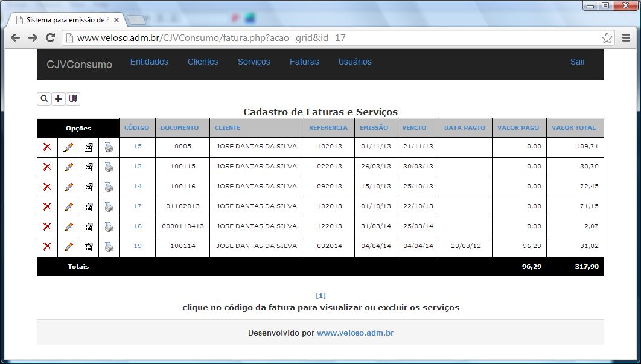Screen dimensions: 641x364
Task: Open the Clientes menu
Action: coord(203,62)
